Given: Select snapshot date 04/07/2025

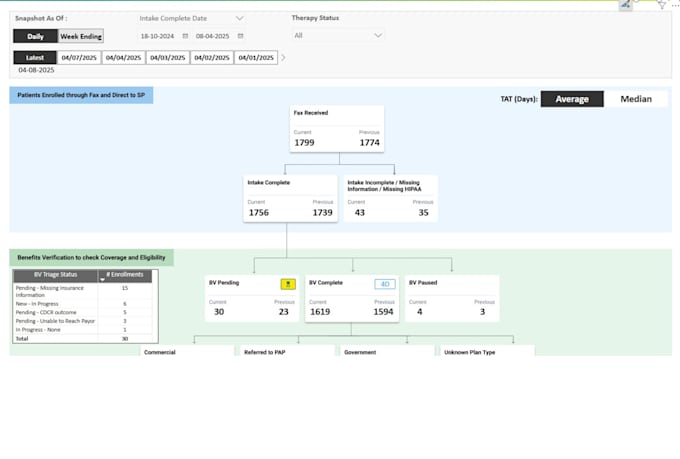Looking at the screenshot, I should click(79, 58).
